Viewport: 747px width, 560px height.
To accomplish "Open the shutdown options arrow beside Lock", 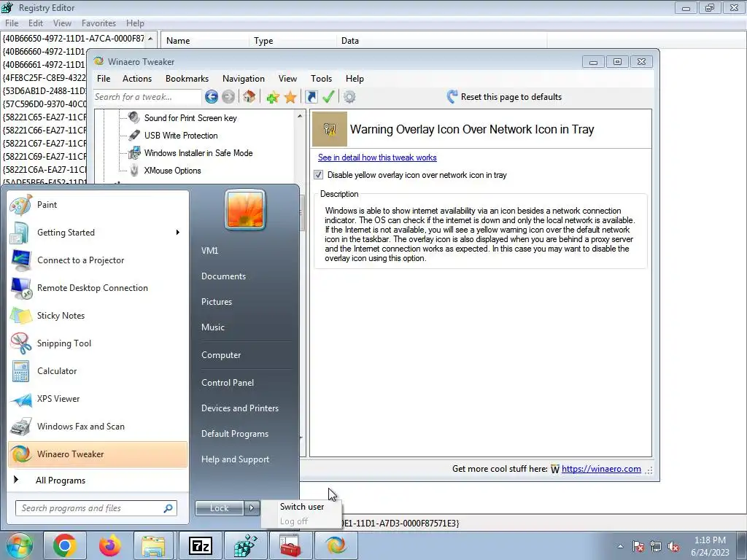I will coord(252,508).
